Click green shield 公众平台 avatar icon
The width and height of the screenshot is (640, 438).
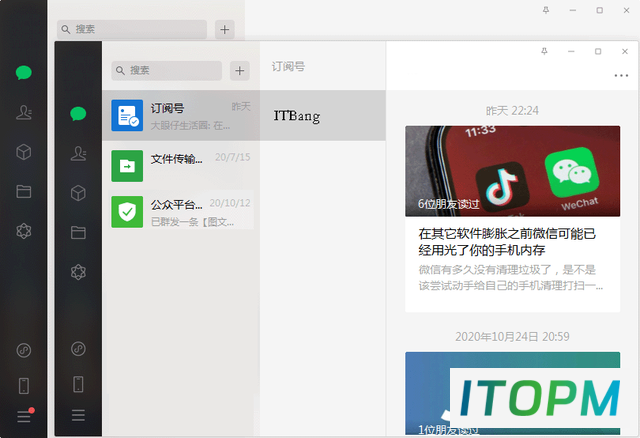127,212
